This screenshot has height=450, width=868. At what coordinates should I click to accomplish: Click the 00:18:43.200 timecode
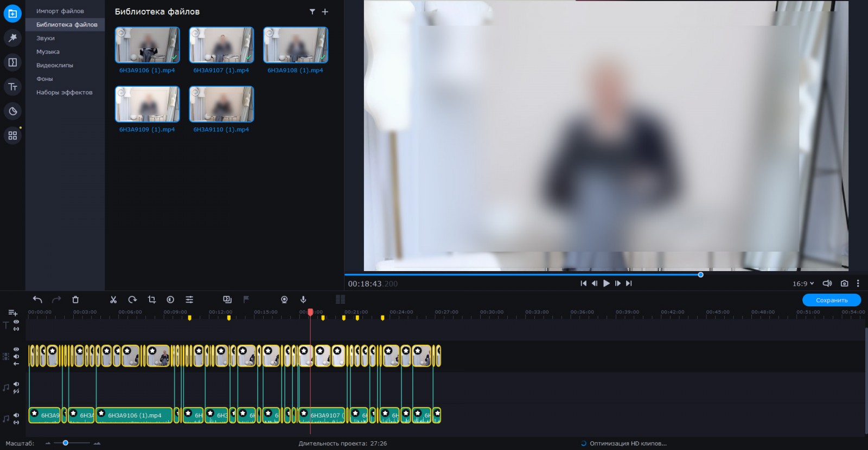373,284
